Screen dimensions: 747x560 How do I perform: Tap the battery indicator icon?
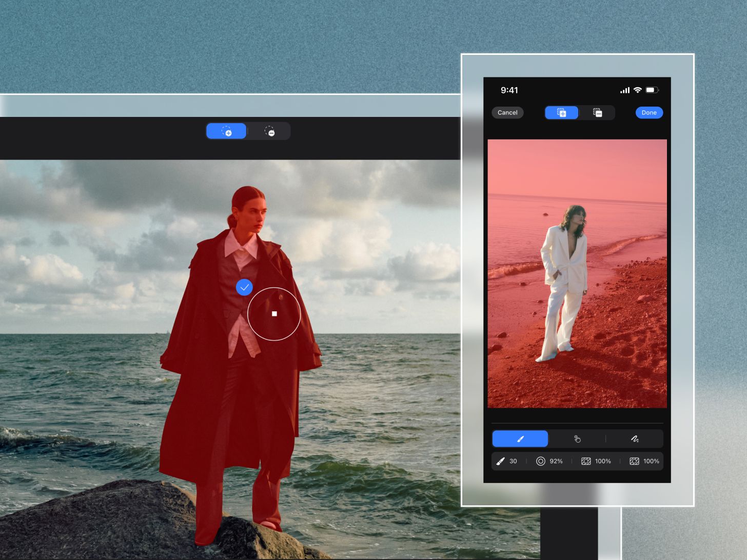652,90
